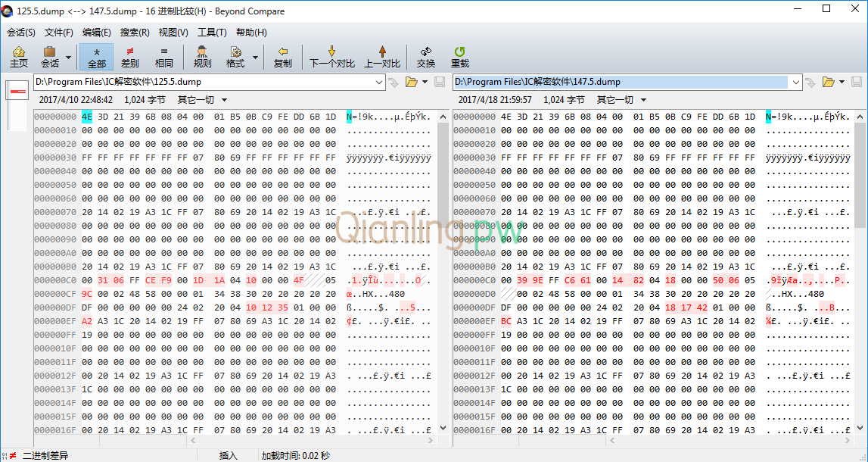This screenshot has height=462, width=868.
Task: Open the 文件(F) menu
Action: pos(59,33)
